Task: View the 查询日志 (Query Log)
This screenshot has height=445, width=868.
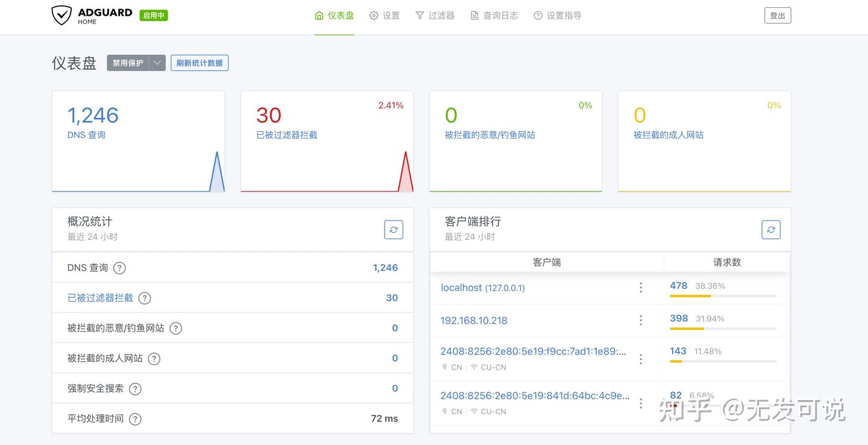Action: (494, 16)
